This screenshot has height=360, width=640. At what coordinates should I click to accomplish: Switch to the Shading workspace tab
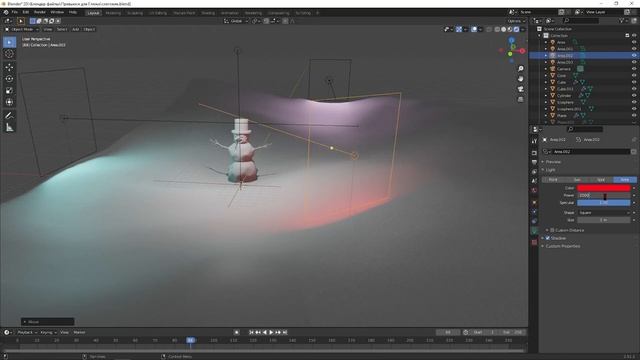pos(208,13)
